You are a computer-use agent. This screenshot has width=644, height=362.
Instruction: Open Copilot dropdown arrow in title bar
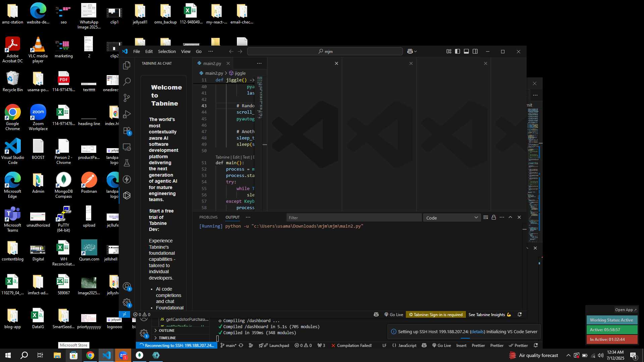coord(416,51)
